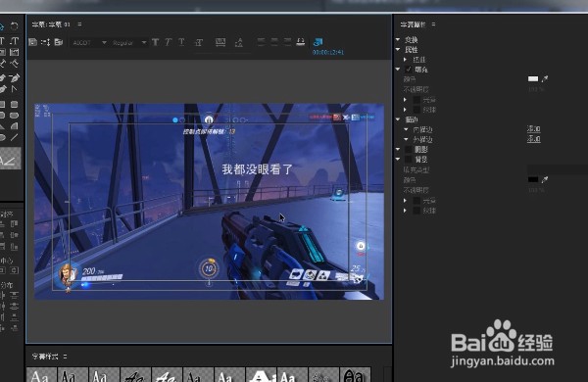
Task: Toggle Bold text style
Action: tap(155, 42)
